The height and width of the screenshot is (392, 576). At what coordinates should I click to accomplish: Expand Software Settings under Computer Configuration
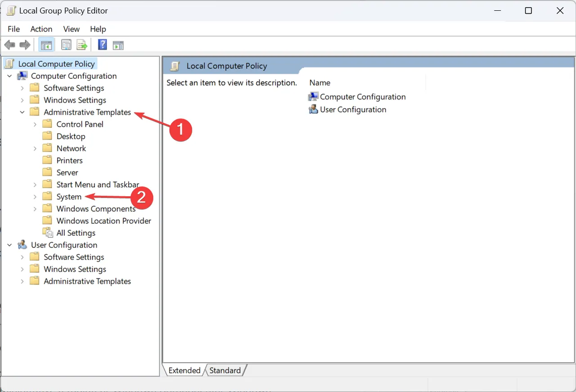coord(22,88)
